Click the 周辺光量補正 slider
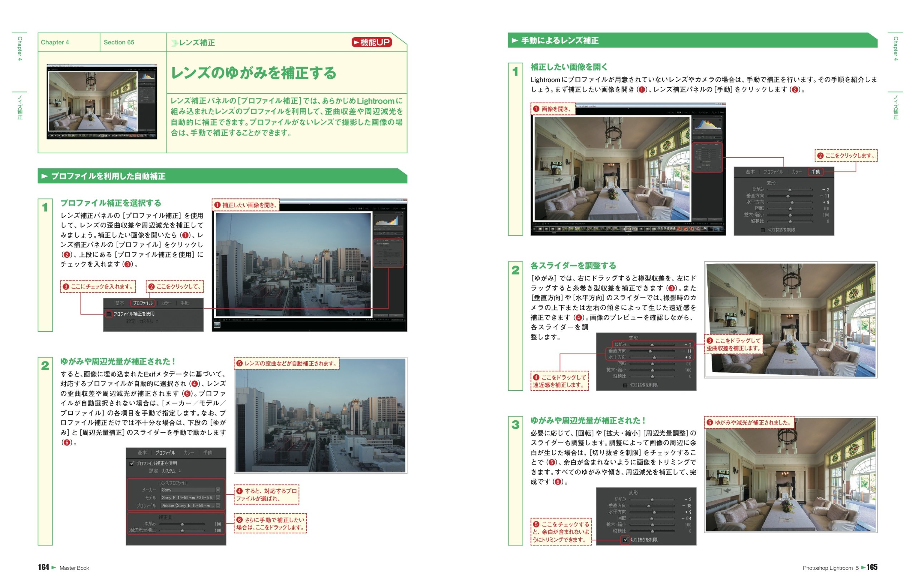Viewport: 915px width, 588px height. pos(182,530)
